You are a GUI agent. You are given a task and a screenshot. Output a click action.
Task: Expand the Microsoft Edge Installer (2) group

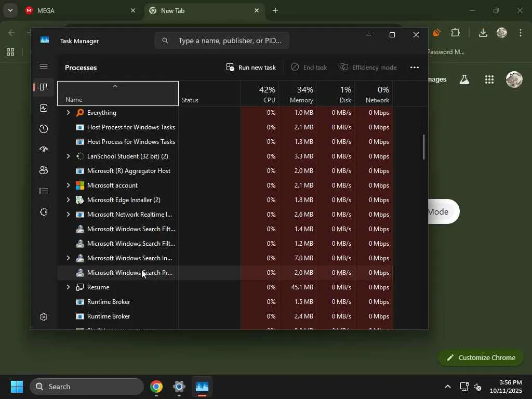[68, 200]
